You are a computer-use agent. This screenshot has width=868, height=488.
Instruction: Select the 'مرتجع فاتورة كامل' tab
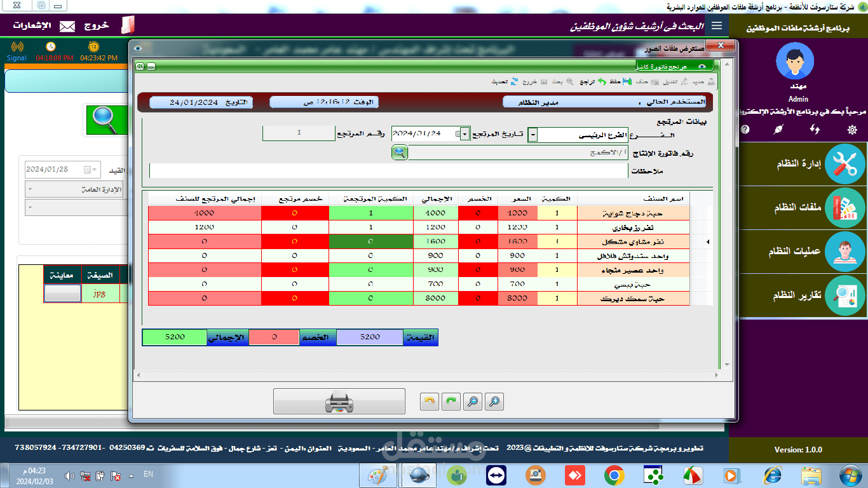click(674, 66)
